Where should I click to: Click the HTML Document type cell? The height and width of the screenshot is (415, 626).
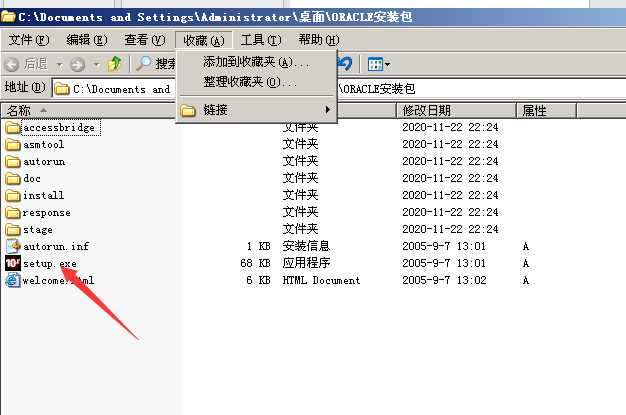pos(321,280)
